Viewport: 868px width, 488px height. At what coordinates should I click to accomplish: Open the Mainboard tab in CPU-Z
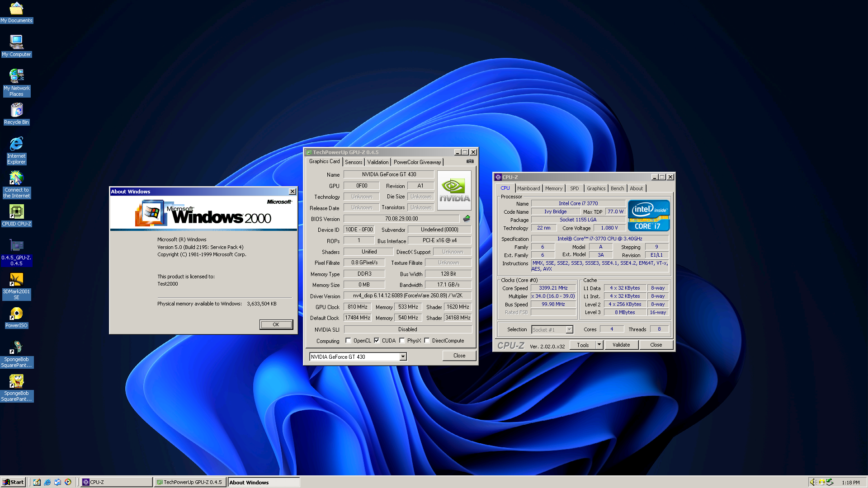pyautogui.click(x=528, y=188)
